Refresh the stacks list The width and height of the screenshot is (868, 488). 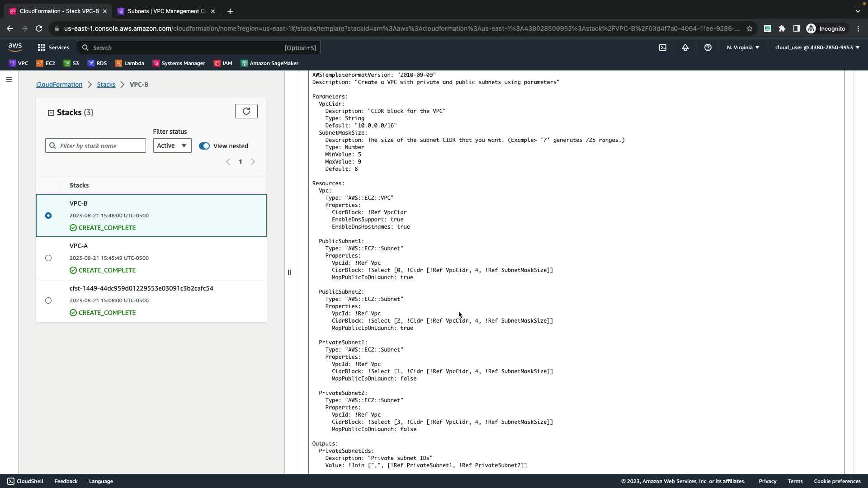246,111
